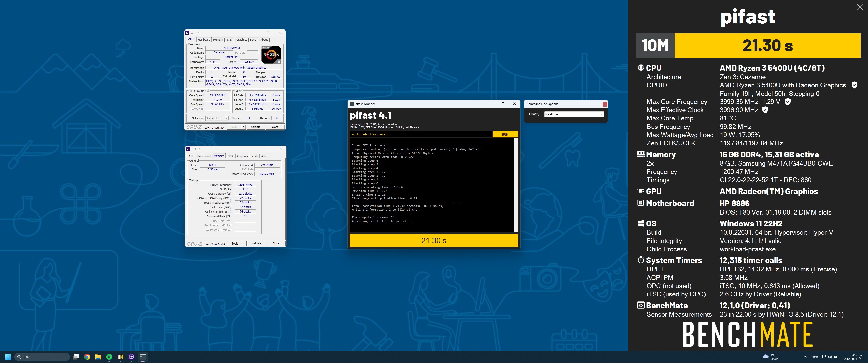Click the yellow 21.30 s result bar in pifast

pyautogui.click(x=434, y=240)
